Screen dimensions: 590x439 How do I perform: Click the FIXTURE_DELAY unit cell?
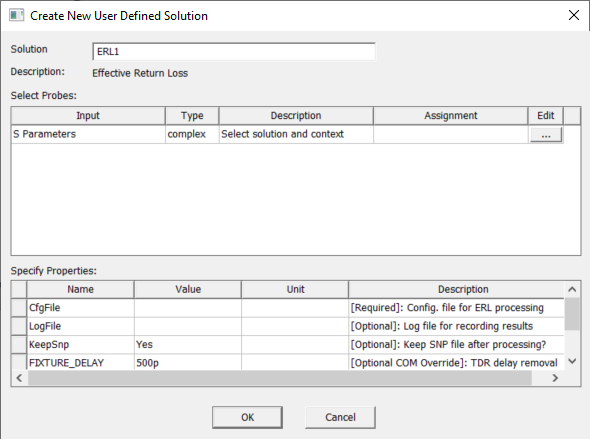point(295,363)
